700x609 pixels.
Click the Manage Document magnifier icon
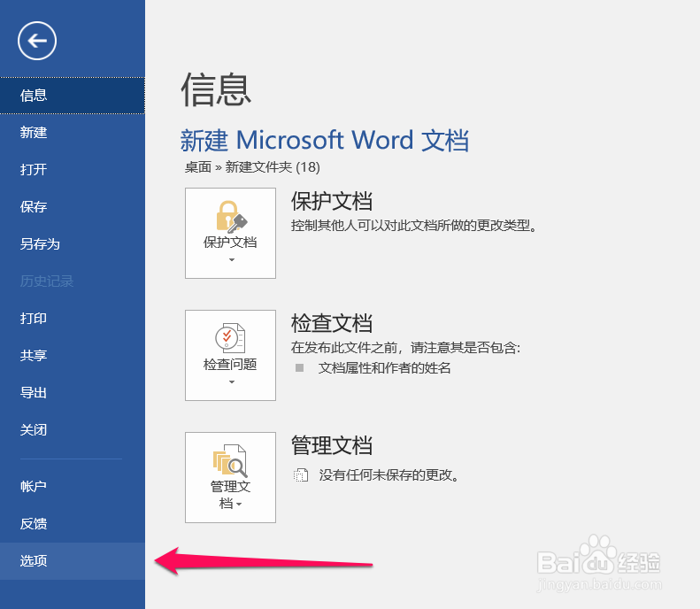click(x=230, y=461)
